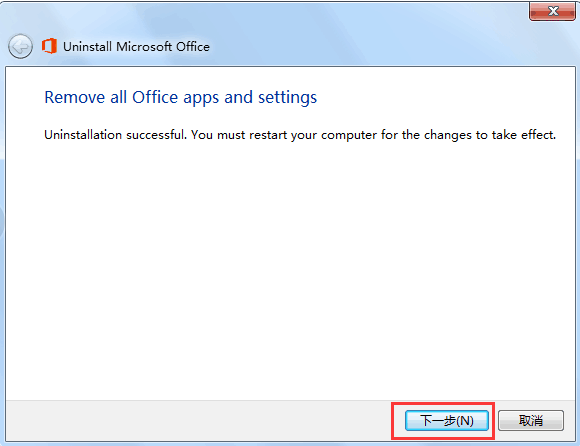Click the 下一步(N) button
Image resolution: width=580 pixels, height=446 pixels.
[x=447, y=420]
